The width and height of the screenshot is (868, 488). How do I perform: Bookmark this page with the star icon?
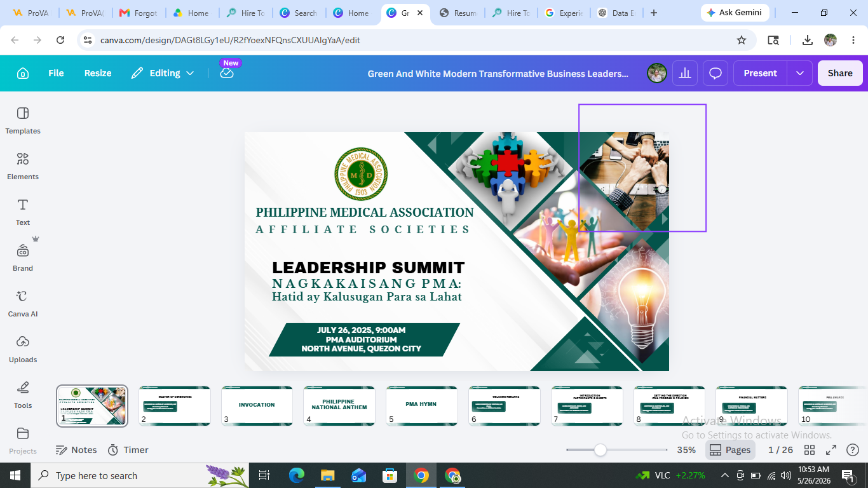click(742, 40)
